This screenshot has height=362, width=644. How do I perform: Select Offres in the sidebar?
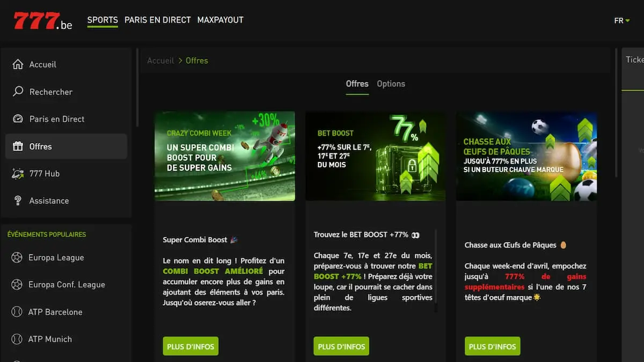point(66,146)
